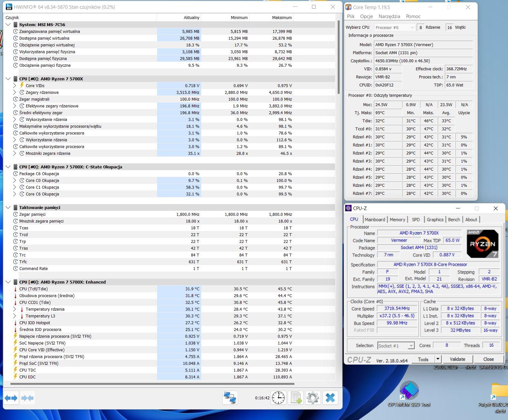The image size is (508, 420).
Task: Switch to the Memory tab in CPU-Z
Action: tap(397, 219)
